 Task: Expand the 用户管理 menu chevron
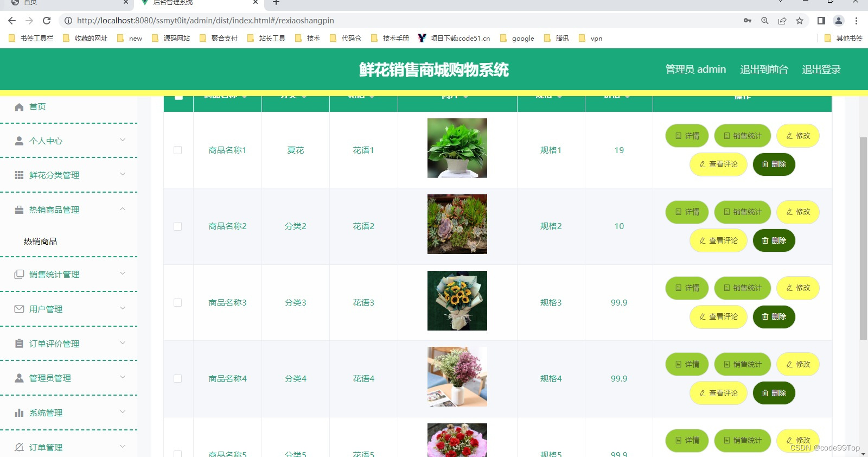[x=123, y=308]
